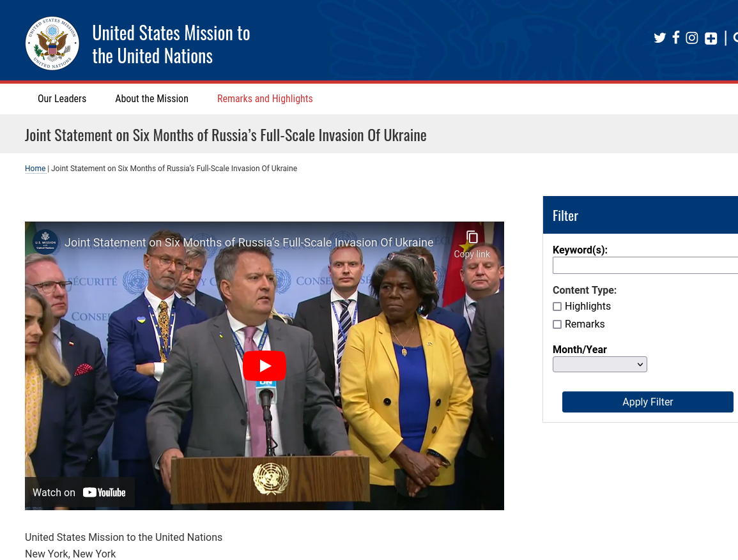Screen dimensions: 738x560
Task: Click the plus icon for more social links
Action: coord(711,38)
